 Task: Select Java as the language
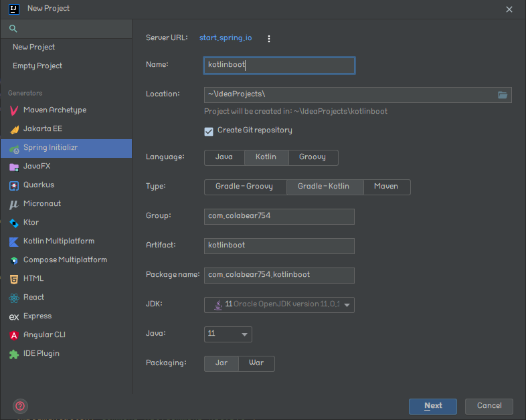[224, 158]
